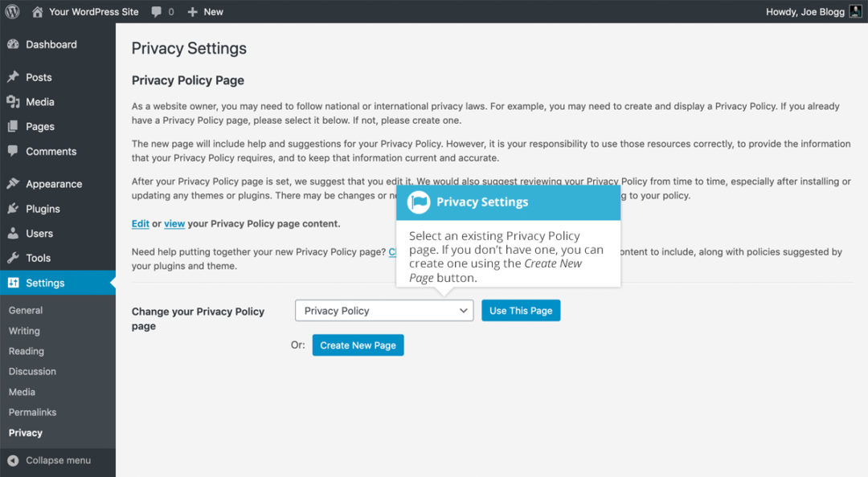
Task: Select Permalinks under Settings
Action: [32, 412]
